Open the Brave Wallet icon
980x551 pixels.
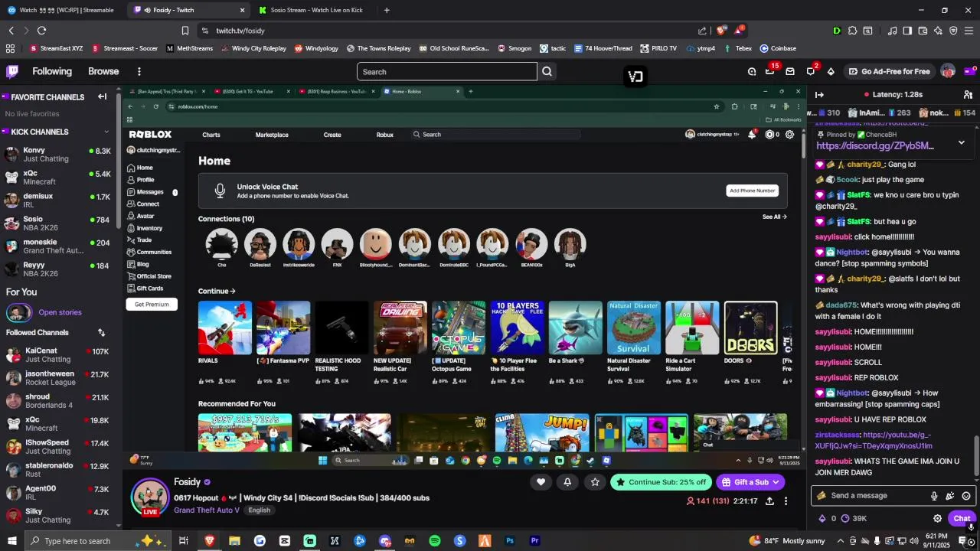tap(923, 31)
